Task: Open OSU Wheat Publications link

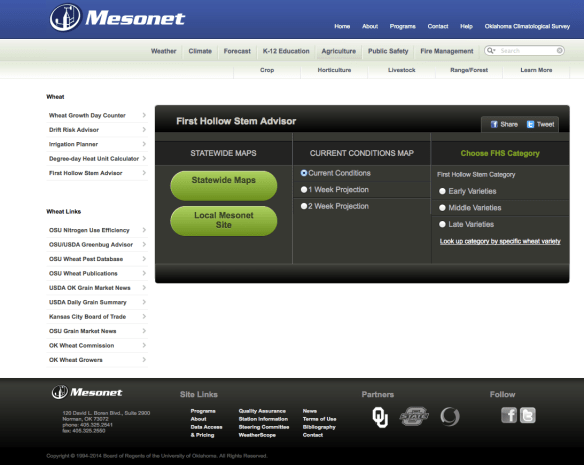Action: [83, 273]
